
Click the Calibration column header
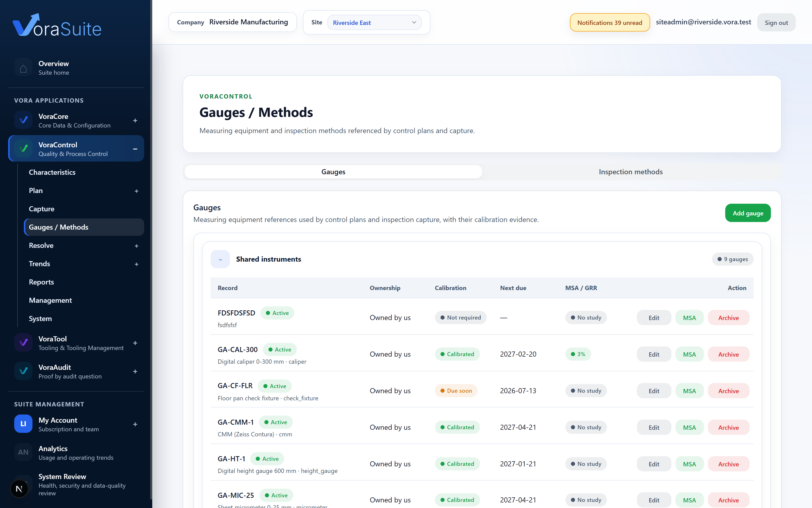point(451,288)
